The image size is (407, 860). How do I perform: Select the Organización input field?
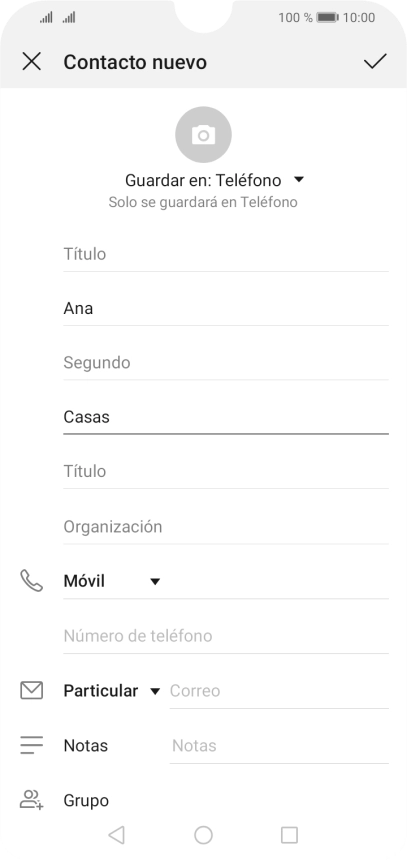(x=226, y=527)
